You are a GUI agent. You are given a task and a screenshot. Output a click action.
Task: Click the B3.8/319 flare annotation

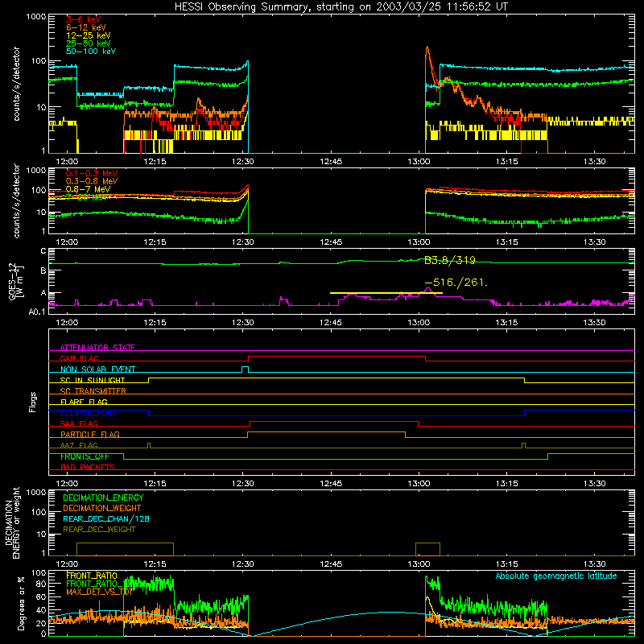[x=450, y=260]
